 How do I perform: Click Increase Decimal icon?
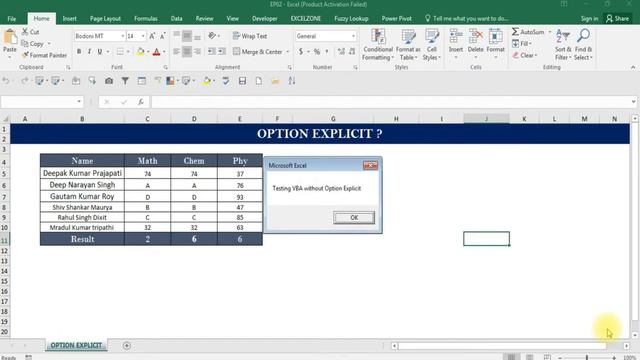[x=341, y=52]
